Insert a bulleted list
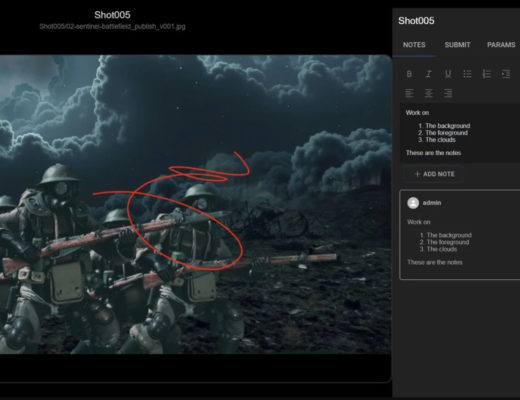The height and width of the screenshot is (400, 520). click(467, 74)
